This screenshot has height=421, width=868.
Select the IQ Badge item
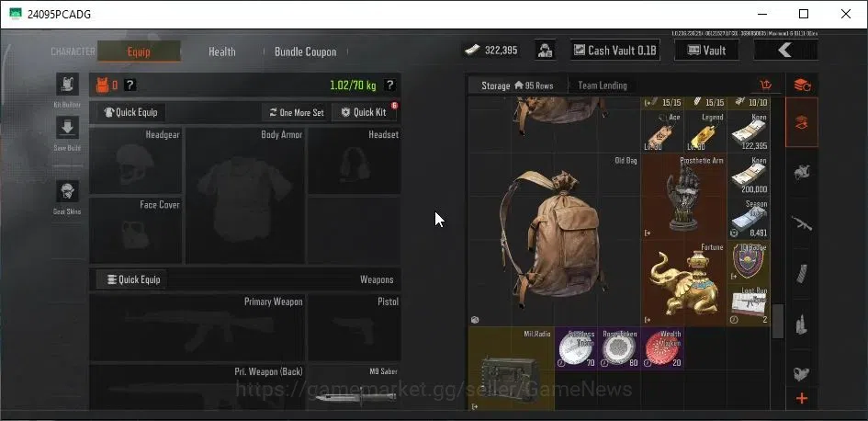click(x=749, y=261)
